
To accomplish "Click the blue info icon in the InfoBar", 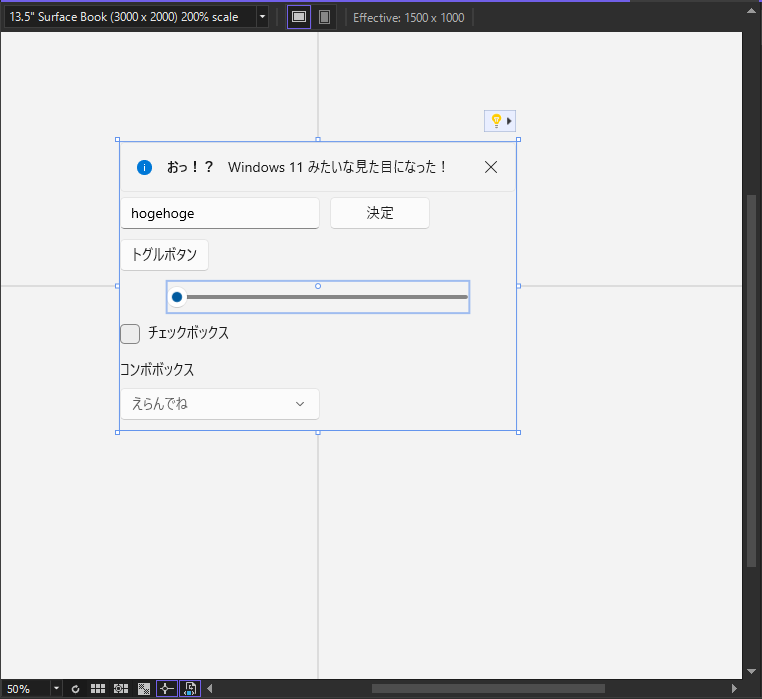I will point(144,167).
